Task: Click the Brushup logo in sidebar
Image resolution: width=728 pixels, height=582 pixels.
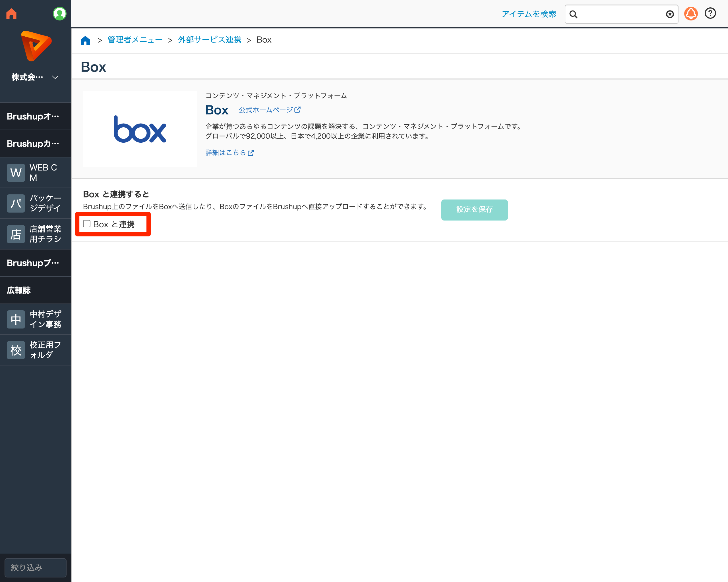Action: (36, 46)
